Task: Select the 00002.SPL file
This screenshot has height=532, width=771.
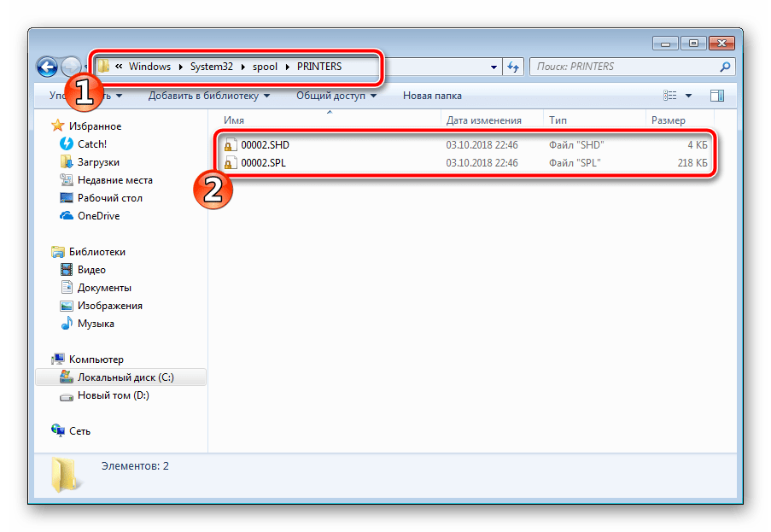Action: point(265,162)
